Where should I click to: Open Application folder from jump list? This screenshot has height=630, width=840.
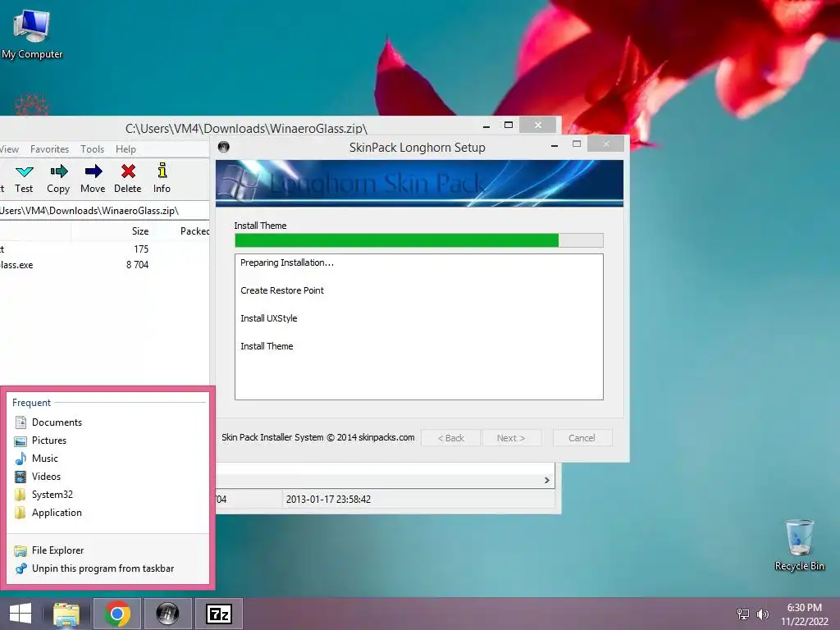coord(107,513)
